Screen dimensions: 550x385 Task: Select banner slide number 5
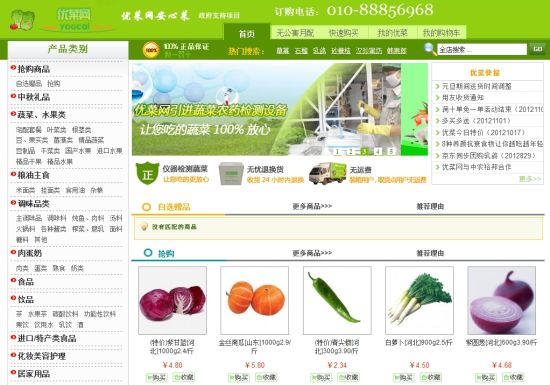pos(391,151)
